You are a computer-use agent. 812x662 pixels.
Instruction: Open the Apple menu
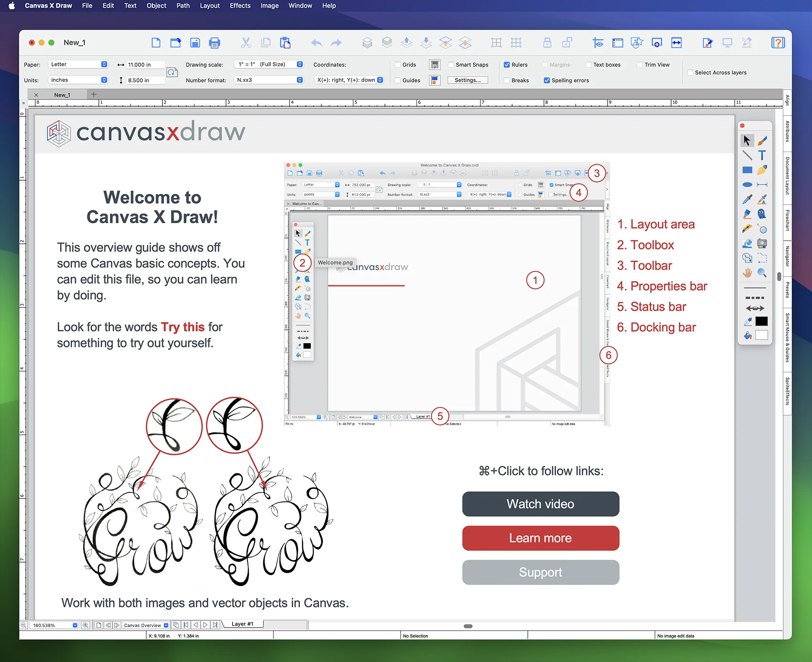12,6
